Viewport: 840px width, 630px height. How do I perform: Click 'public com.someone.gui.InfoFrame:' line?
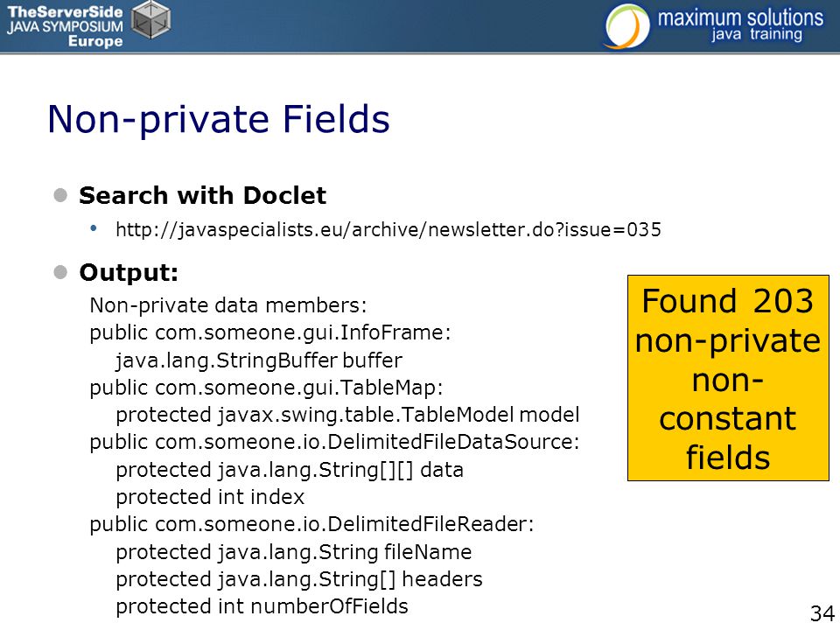(x=270, y=332)
